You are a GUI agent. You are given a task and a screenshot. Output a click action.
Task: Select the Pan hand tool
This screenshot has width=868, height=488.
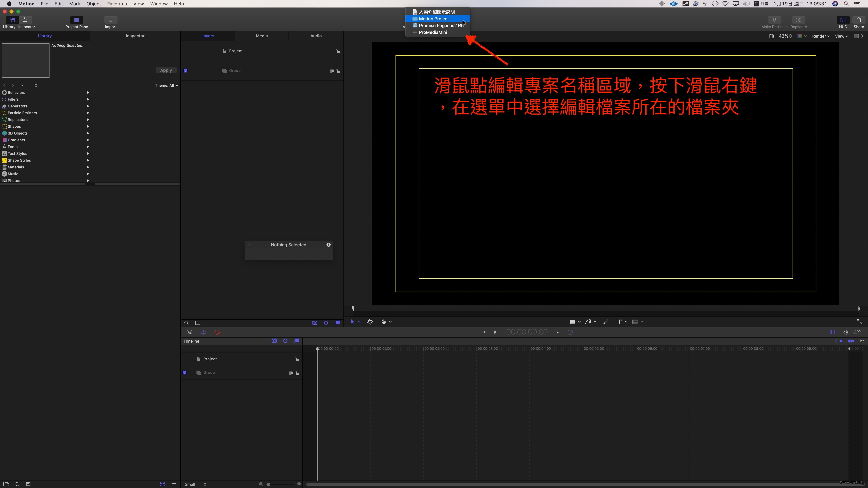(383, 322)
